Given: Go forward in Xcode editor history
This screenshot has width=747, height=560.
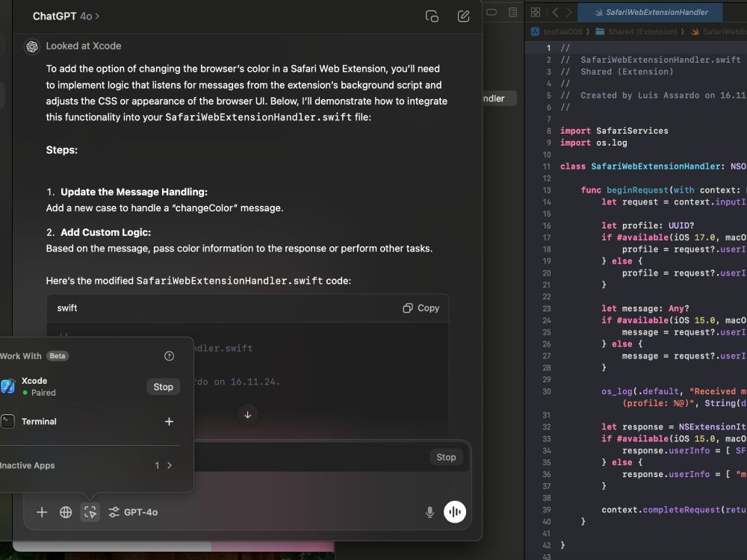Looking at the screenshot, I should point(568,13).
